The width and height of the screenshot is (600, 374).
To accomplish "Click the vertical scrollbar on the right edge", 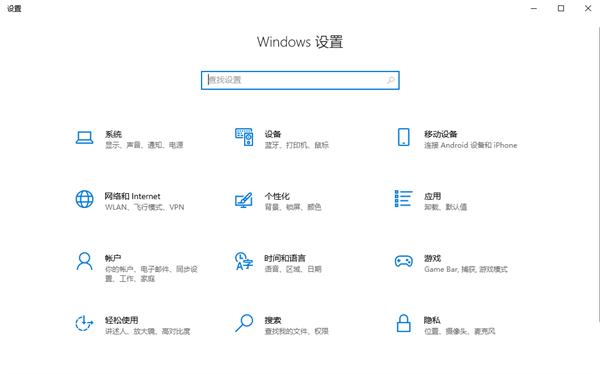I will (x=598, y=174).
